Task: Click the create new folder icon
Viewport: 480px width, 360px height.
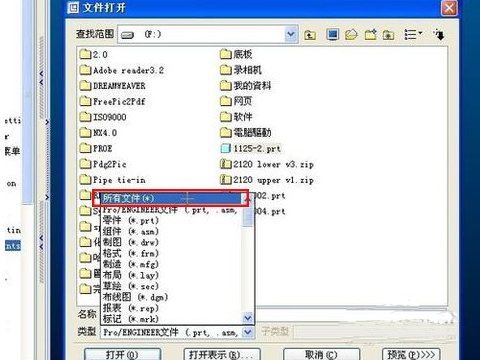Action: click(370, 34)
